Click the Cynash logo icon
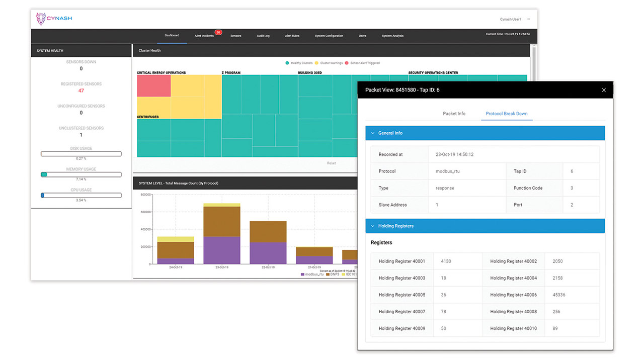 41,19
